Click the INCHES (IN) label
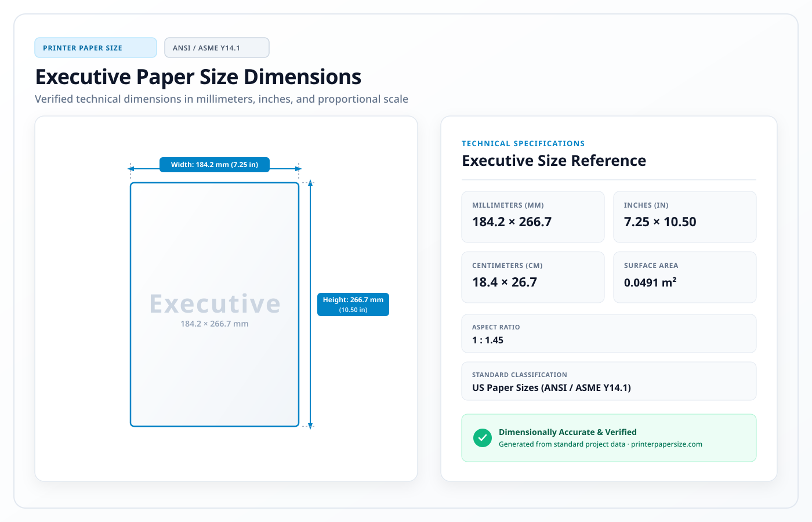Viewport: 812px width, 522px height. click(646, 205)
